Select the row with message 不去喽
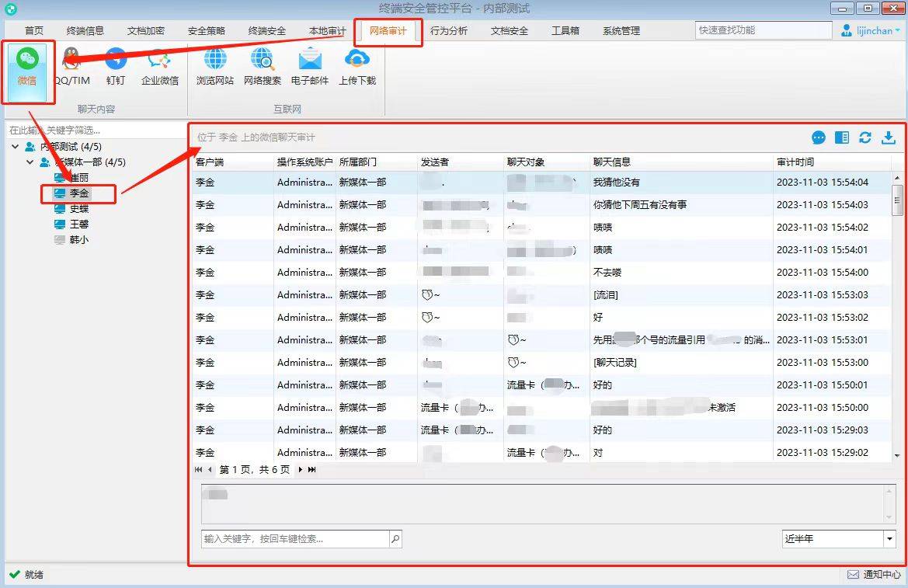The image size is (908, 588). click(542, 273)
